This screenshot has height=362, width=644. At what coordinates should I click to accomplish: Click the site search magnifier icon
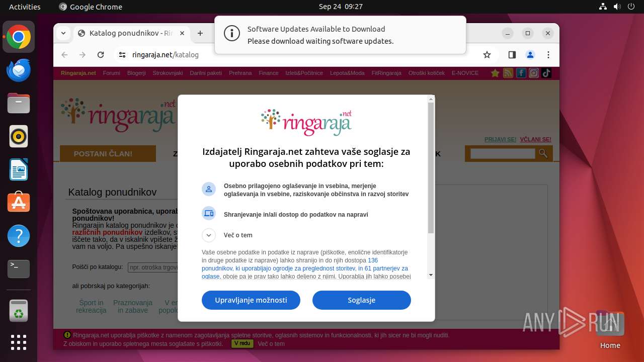[x=543, y=153]
